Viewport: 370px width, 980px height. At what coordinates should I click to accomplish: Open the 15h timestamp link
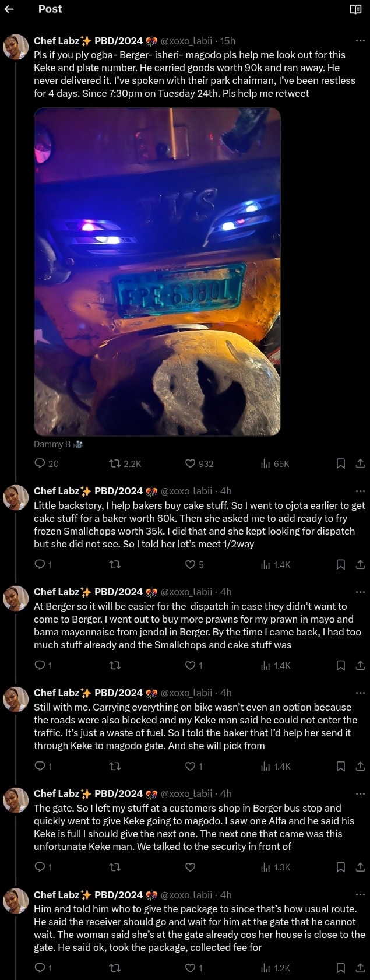pos(228,41)
